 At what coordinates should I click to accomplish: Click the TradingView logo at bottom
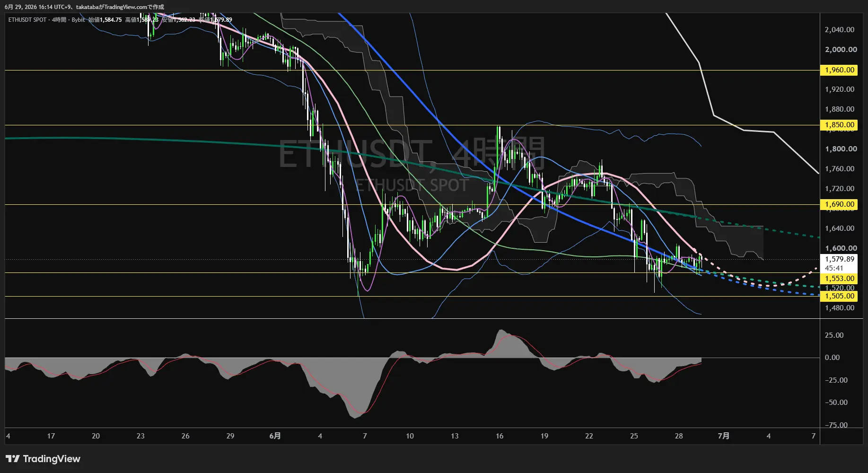pyautogui.click(x=43, y=459)
